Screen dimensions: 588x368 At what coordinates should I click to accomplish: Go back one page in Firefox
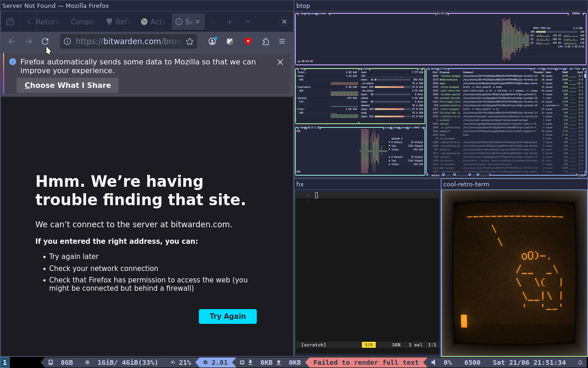pyautogui.click(x=12, y=41)
